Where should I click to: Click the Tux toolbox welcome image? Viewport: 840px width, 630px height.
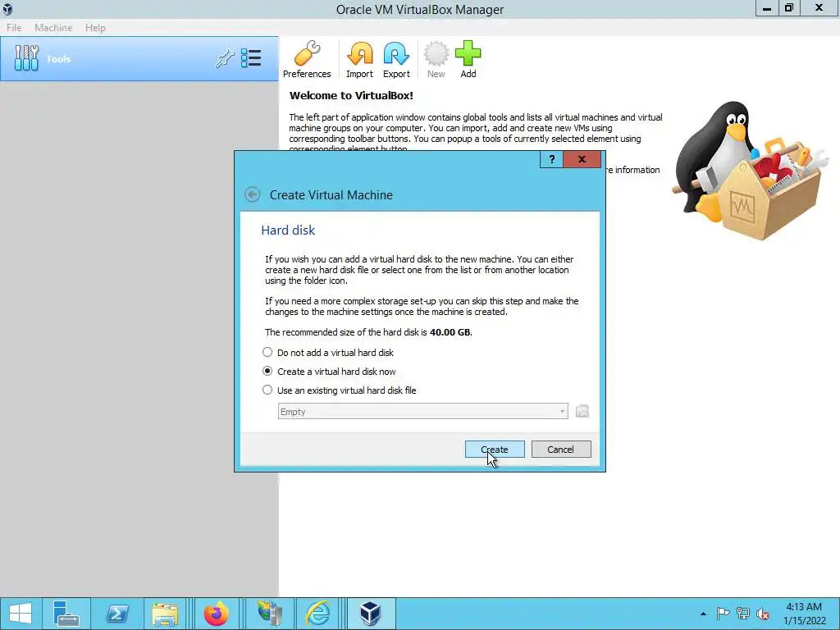pyautogui.click(x=750, y=170)
